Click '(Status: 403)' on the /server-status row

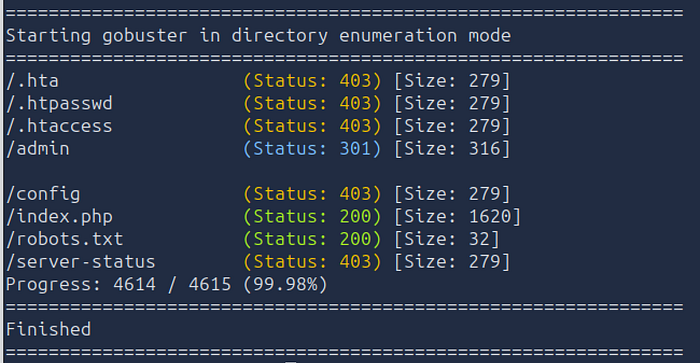point(312,262)
